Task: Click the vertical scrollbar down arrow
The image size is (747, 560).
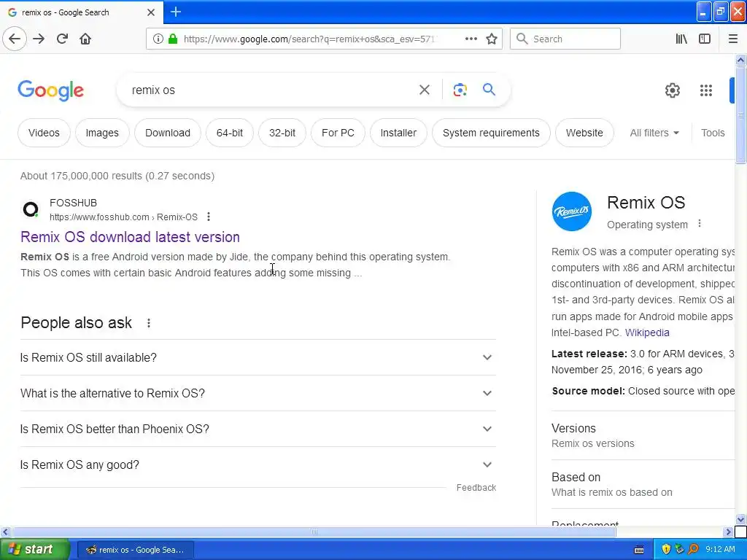Action: [x=740, y=519]
